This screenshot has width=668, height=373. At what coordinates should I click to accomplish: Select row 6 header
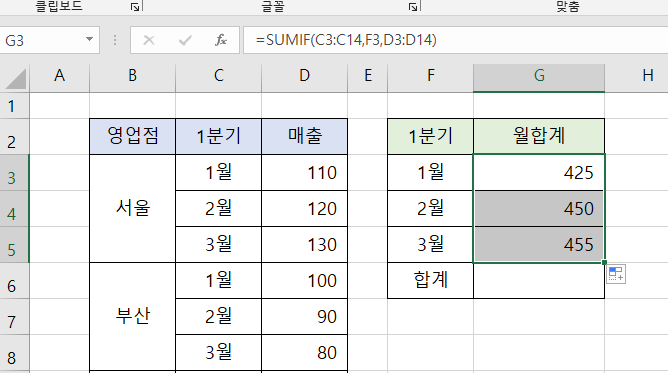(14, 281)
